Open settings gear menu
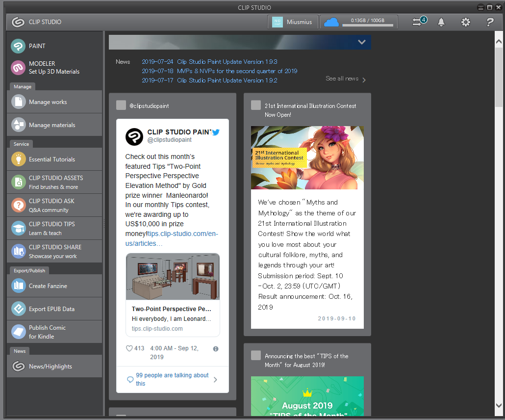 click(466, 22)
